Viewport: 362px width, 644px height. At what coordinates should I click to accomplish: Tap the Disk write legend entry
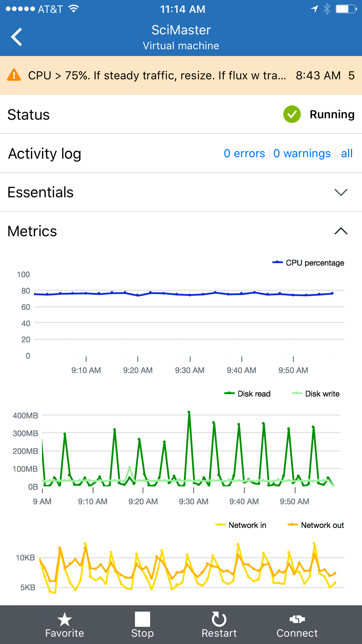[316, 394]
